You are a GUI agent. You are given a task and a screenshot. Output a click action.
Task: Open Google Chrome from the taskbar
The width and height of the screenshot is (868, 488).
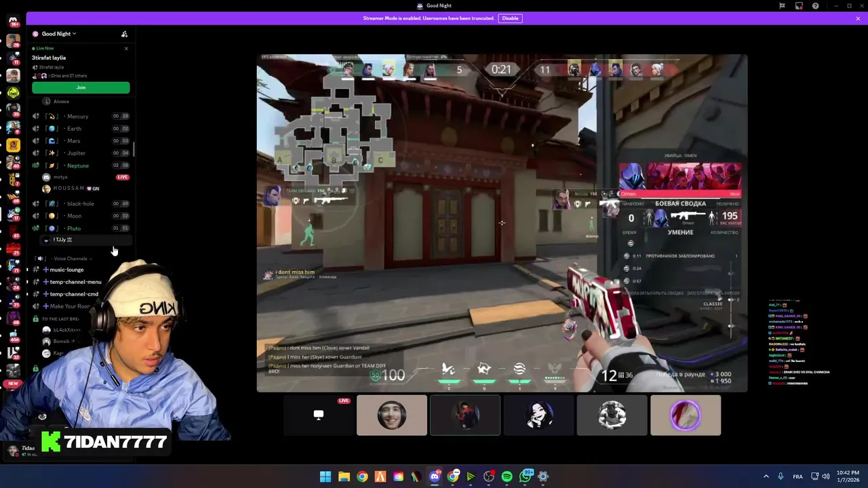tap(362, 476)
